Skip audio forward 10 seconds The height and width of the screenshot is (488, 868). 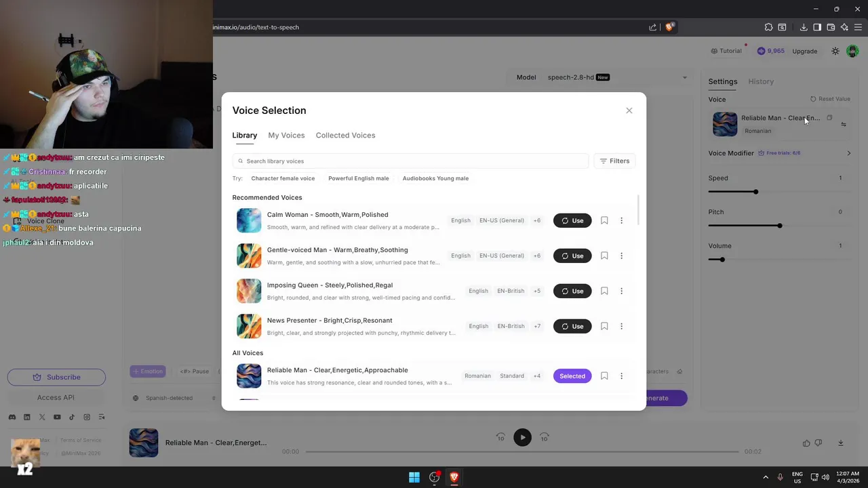click(x=544, y=437)
